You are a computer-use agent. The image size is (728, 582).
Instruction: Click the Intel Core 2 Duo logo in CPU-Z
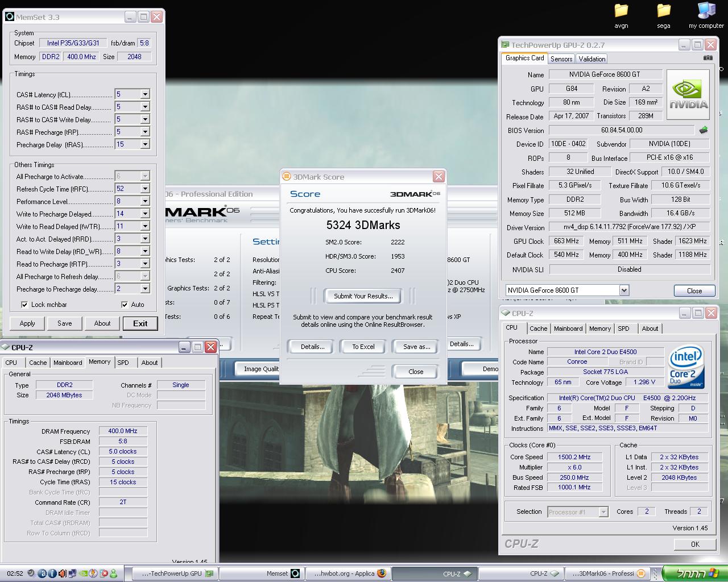pos(687,367)
